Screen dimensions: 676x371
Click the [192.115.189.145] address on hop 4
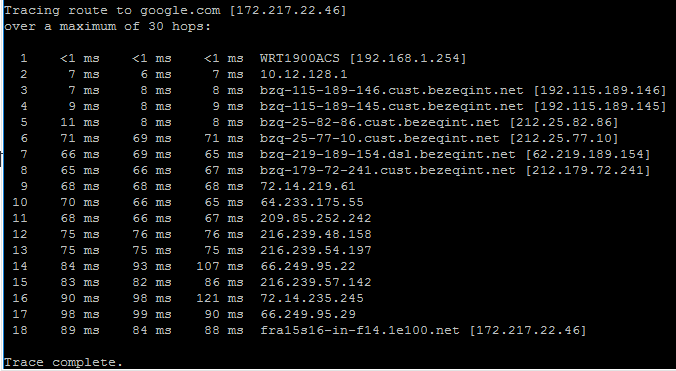coord(600,106)
